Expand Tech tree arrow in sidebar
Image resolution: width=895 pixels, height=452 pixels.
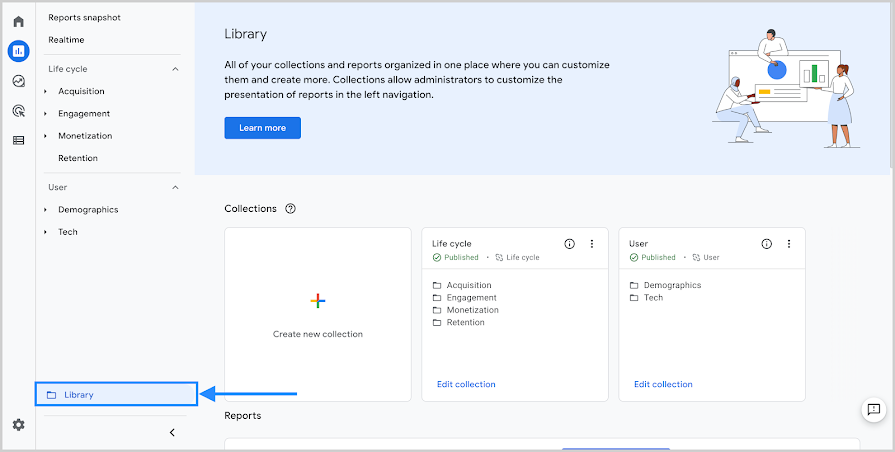point(46,232)
